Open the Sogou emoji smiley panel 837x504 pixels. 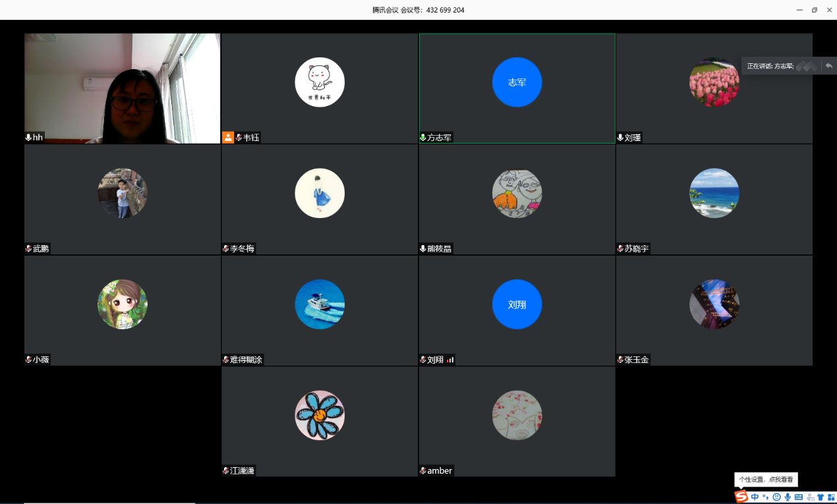777,497
